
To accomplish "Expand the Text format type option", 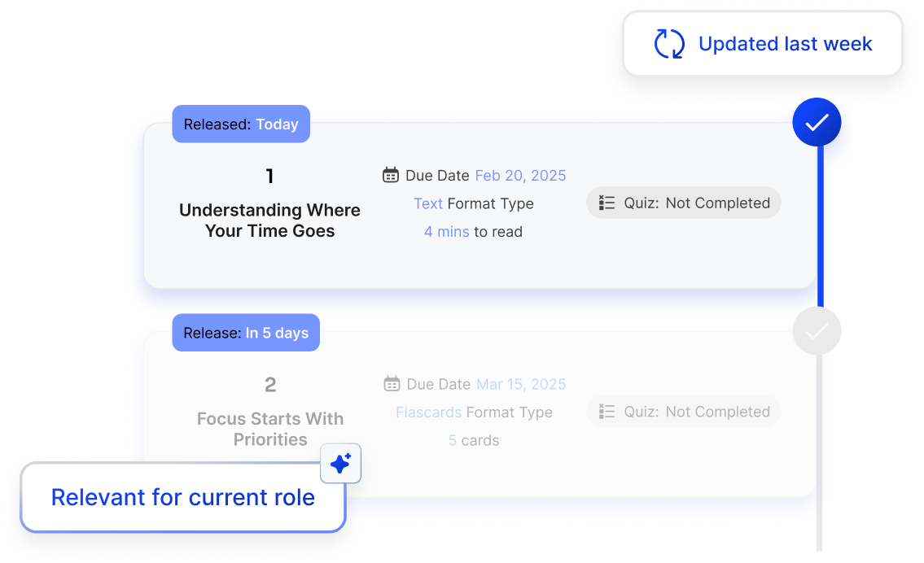I will click(428, 203).
